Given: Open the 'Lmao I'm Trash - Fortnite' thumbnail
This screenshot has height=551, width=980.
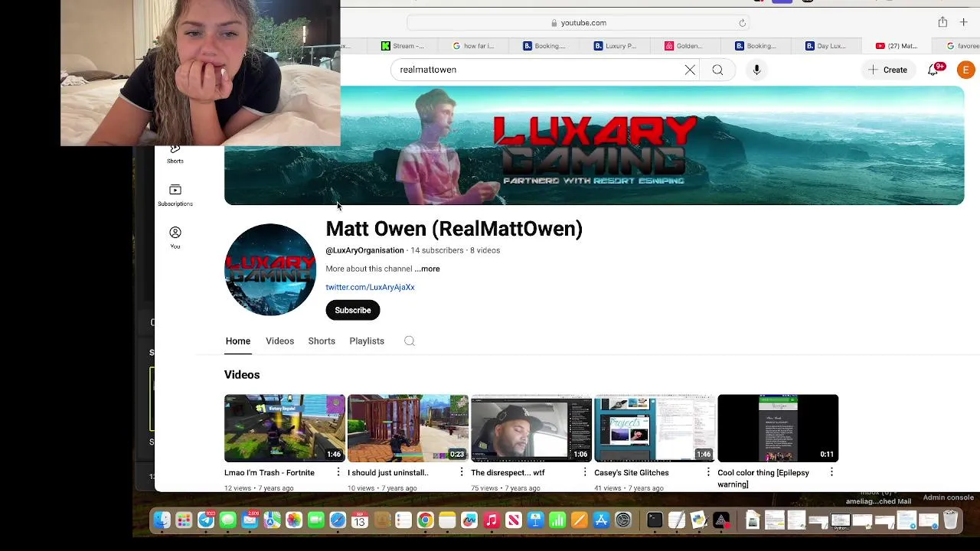Looking at the screenshot, I should pyautogui.click(x=285, y=429).
